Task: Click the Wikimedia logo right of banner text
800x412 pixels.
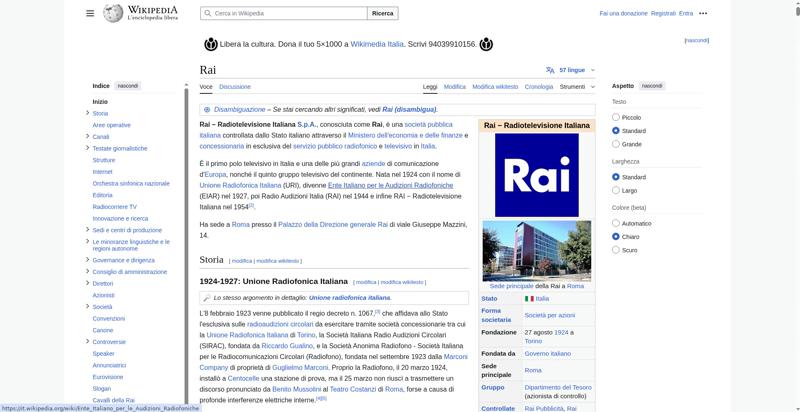Action: pos(486,44)
